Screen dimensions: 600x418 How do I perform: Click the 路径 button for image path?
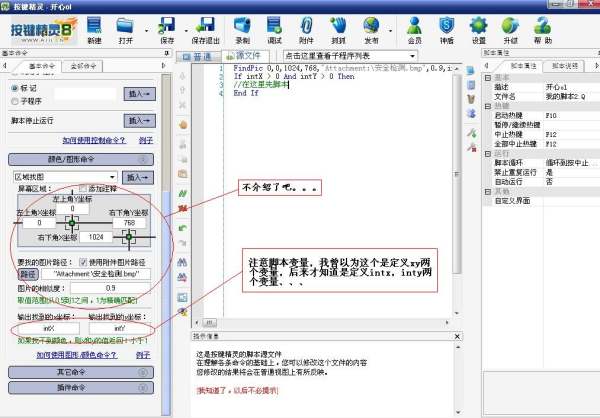[x=26, y=274]
